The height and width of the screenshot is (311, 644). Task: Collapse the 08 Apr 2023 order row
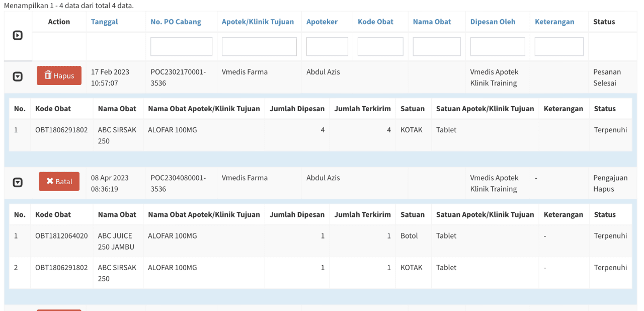(x=18, y=183)
